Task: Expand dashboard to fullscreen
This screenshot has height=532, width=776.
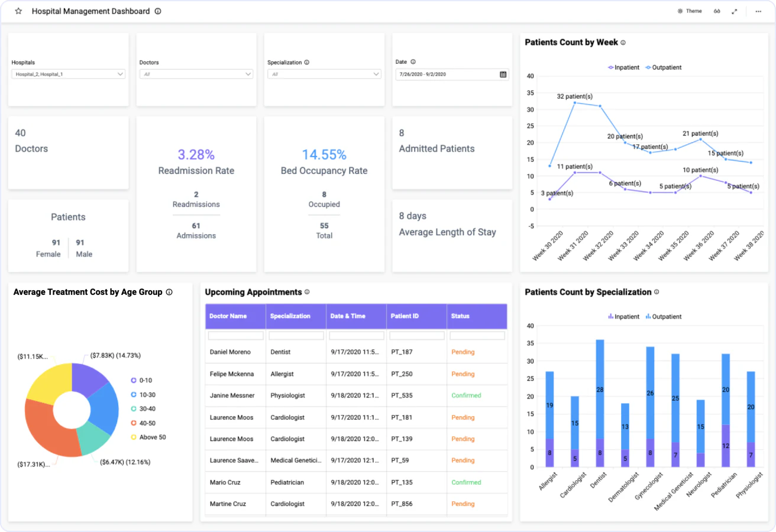Action: click(x=735, y=11)
